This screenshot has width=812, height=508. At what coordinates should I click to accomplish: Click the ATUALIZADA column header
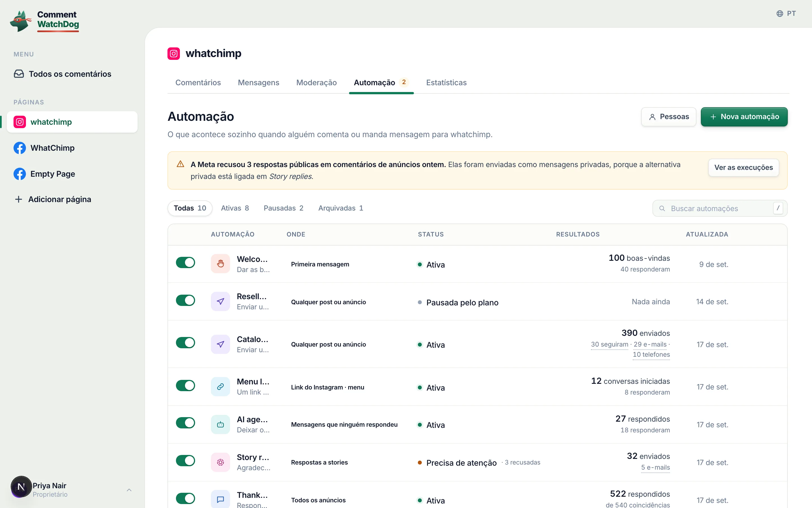click(x=707, y=234)
